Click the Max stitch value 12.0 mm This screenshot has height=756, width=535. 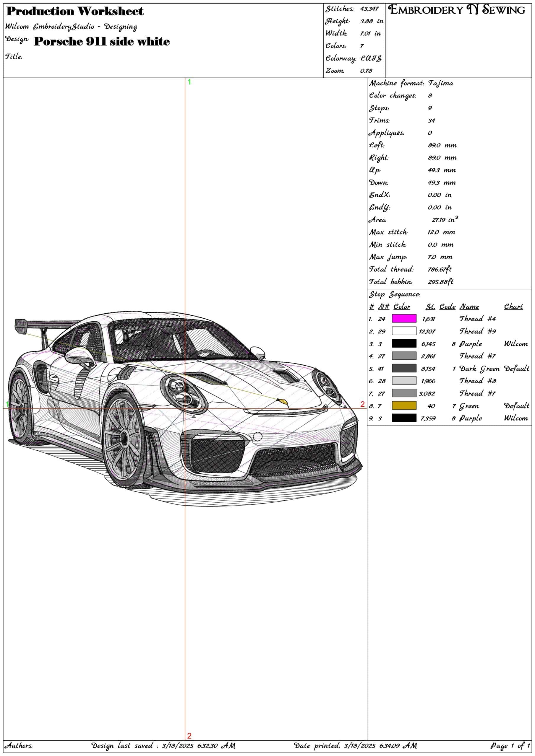[441, 232]
